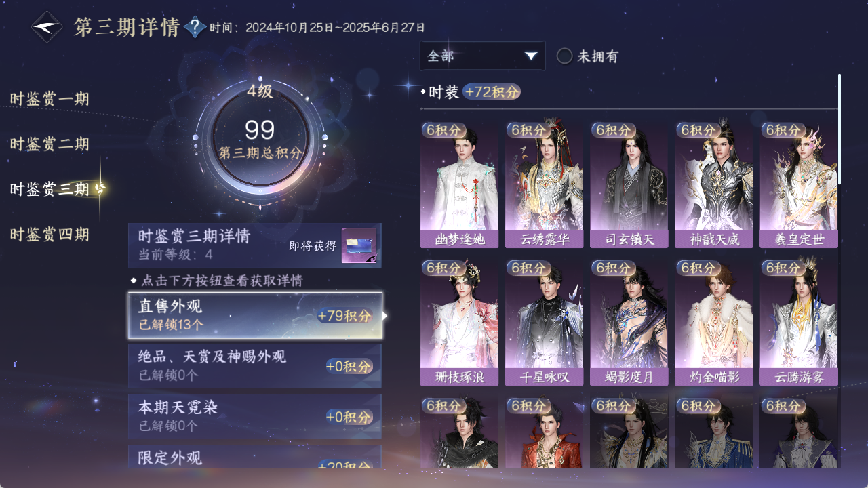Switch to the 时鉴赏四期 tab
Viewport: 868px width, 488px height.
tap(50, 235)
